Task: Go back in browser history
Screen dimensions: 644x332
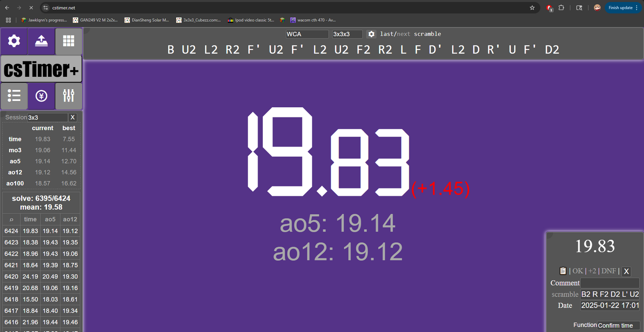Action: [7, 8]
